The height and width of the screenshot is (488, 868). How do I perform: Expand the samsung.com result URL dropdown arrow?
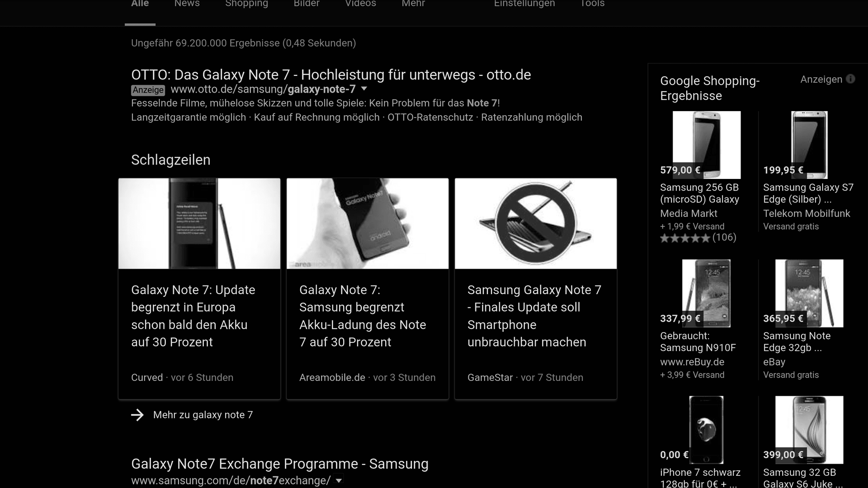339,480
